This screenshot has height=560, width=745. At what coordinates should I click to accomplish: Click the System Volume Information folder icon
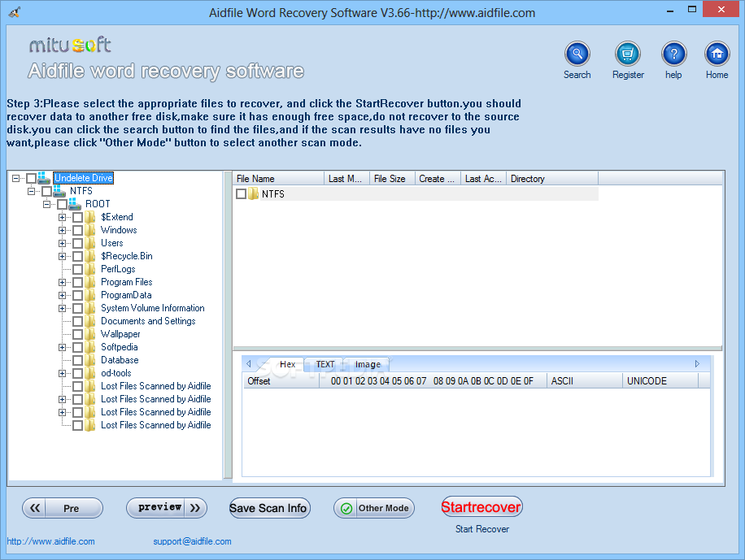89,308
